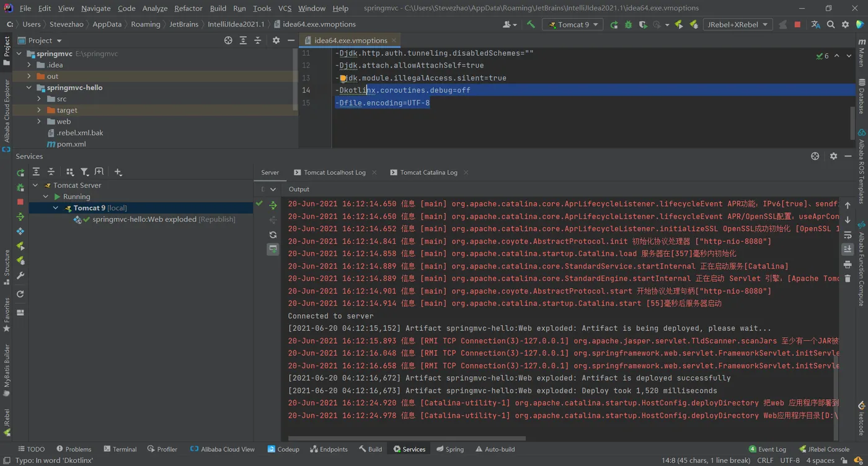
Task: Click the JetBrains breadcrumb in navigation bar
Action: [x=184, y=24]
